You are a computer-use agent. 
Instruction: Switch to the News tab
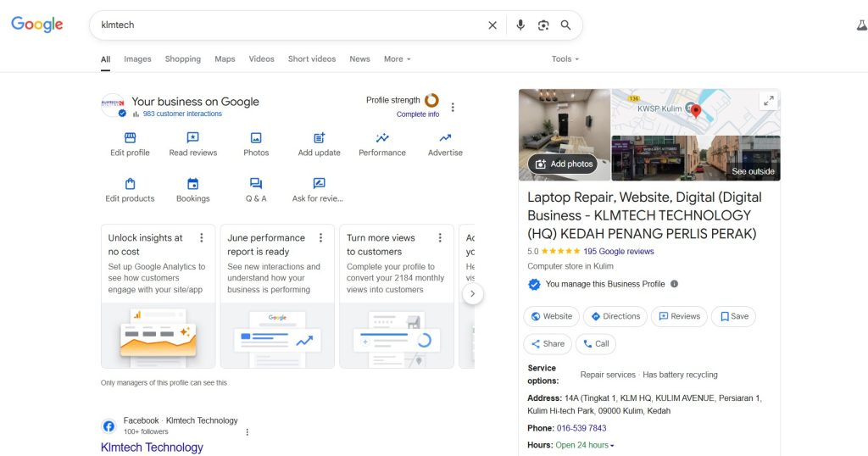pyautogui.click(x=359, y=59)
